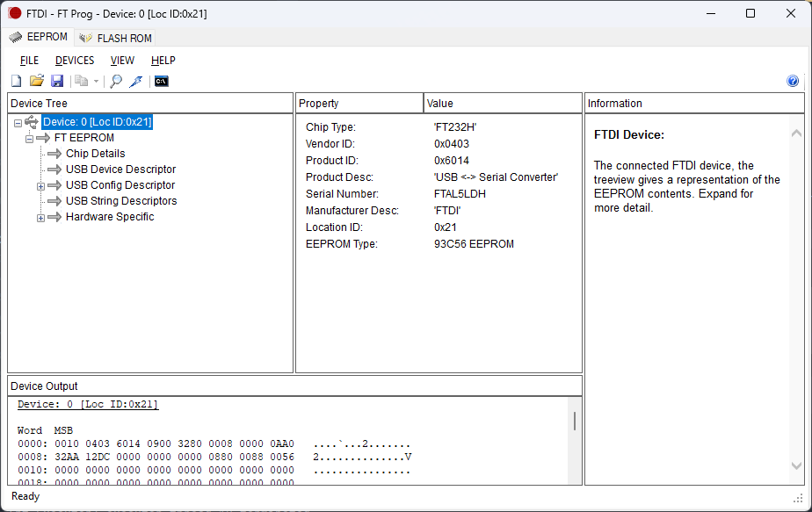Viewport: 812px width, 512px height.
Task: Click the Information panel scroll down arrow
Action: click(x=797, y=466)
